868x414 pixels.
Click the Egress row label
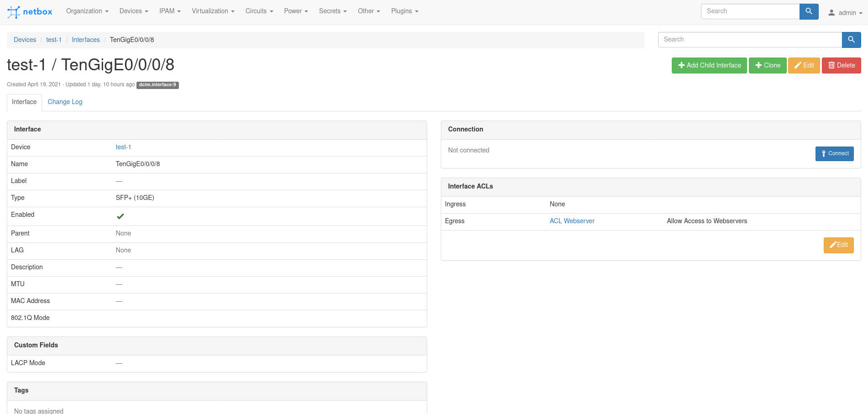coord(455,221)
